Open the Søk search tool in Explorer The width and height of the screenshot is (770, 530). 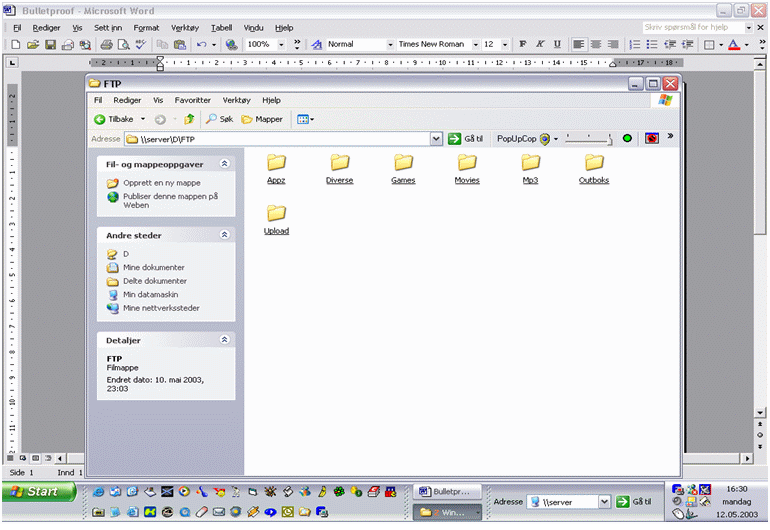[x=219, y=119]
